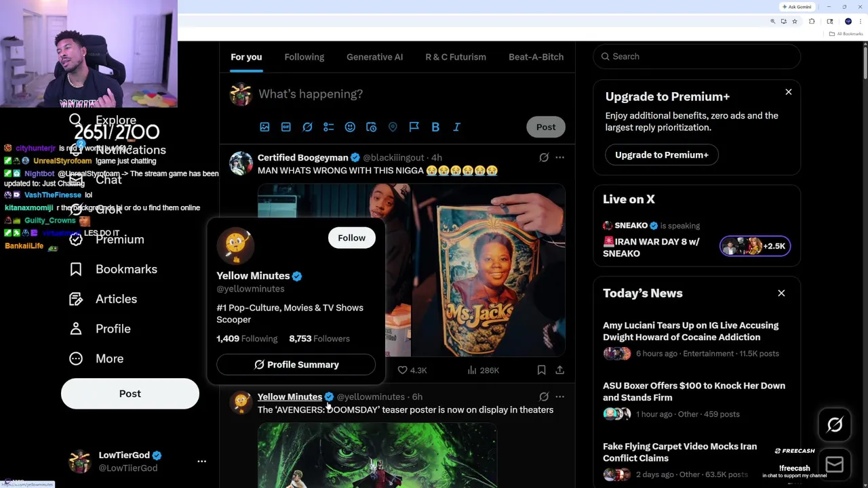View analytics 286K on Boogeyman post
The height and width of the screenshot is (488, 868).
(483, 370)
